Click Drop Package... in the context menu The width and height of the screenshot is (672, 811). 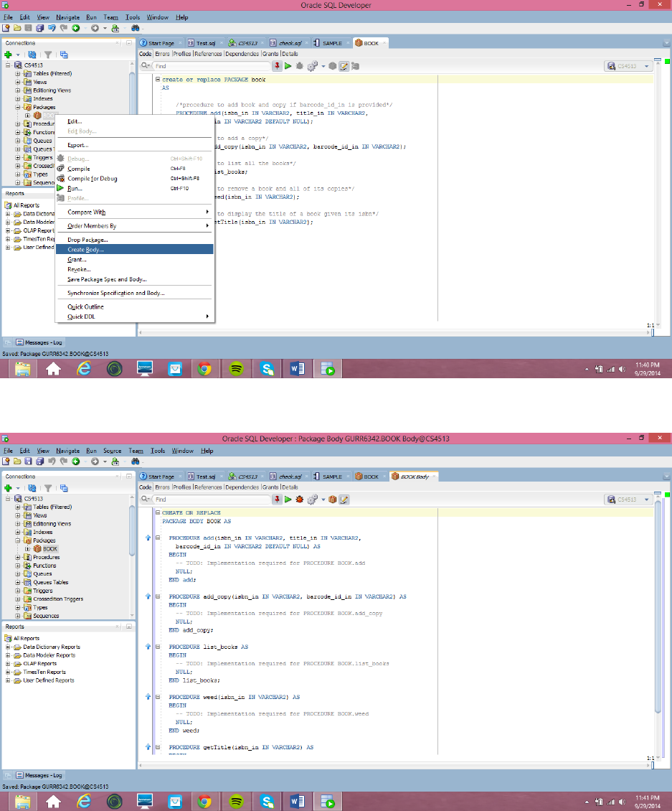click(x=134, y=240)
